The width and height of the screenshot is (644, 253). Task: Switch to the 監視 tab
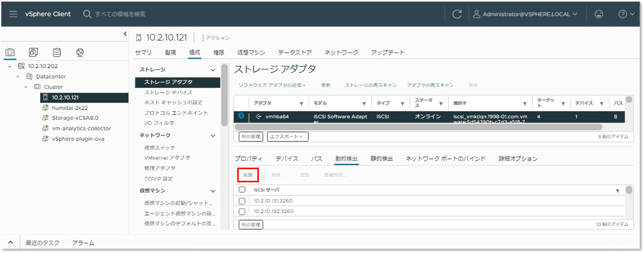click(x=170, y=52)
